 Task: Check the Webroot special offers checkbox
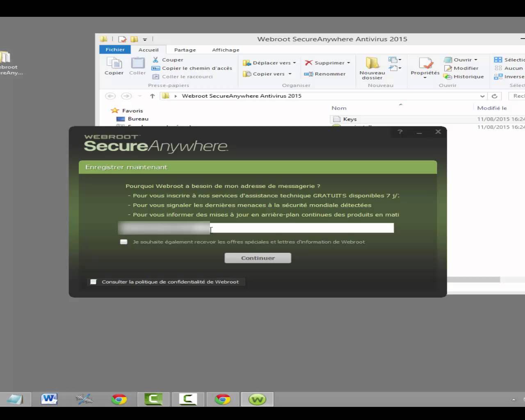(x=123, y=242)
